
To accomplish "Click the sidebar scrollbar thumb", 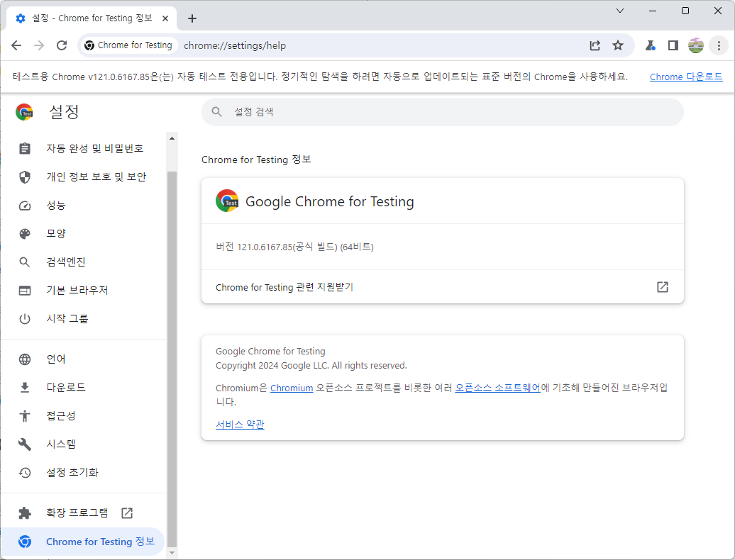I will point(172,359).
